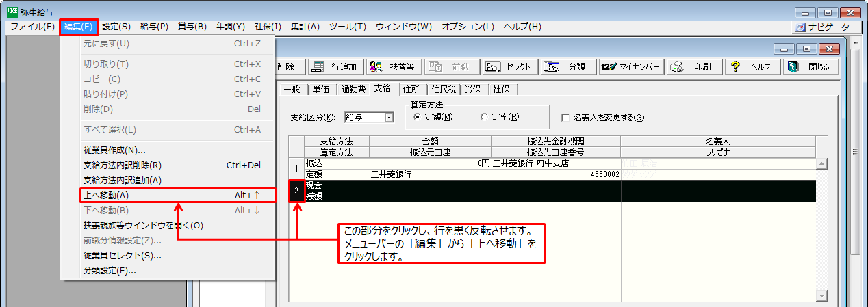
Task: Open the 設定(S) menu
Action: [x=116, y=27]
